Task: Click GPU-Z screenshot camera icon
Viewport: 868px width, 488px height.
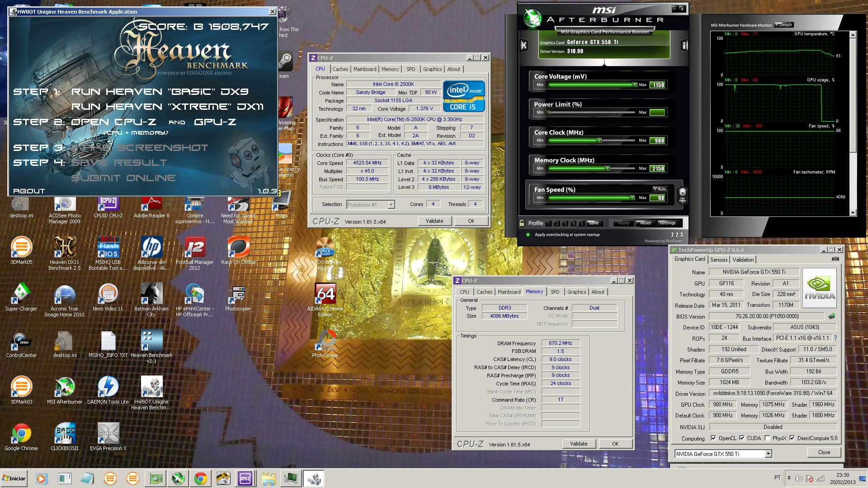Action: 835,259
